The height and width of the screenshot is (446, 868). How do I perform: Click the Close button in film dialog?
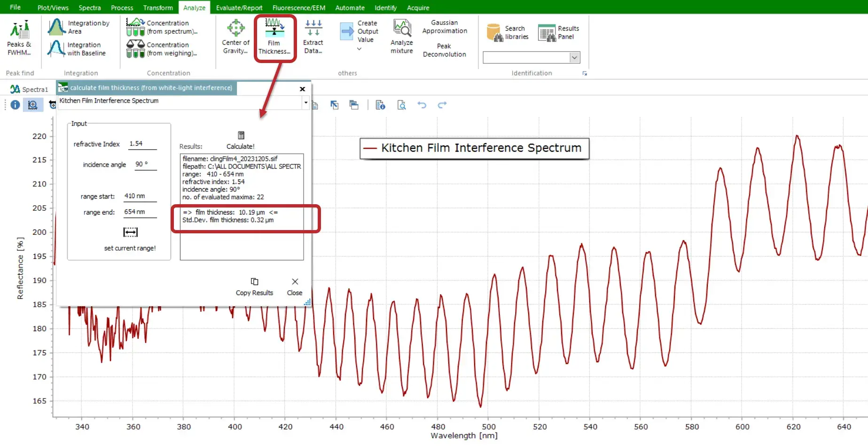(x=295, y=287)
